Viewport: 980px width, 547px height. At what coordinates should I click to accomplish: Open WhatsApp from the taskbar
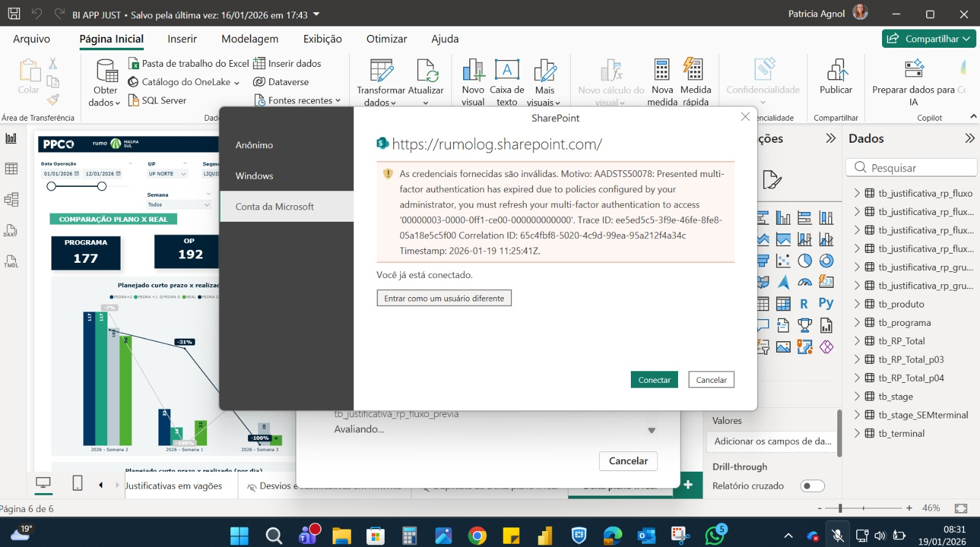click(x=715, y=535)
